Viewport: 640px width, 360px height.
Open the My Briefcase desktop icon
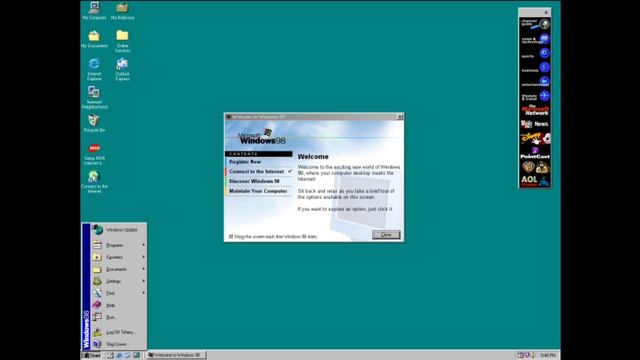click(x=122, y=11)
